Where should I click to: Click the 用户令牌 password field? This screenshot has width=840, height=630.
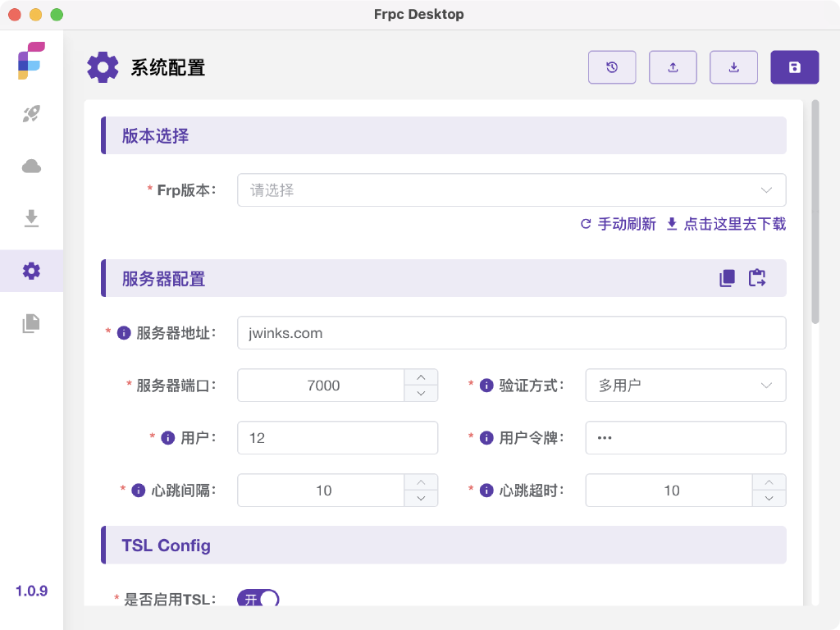[686, 437]
